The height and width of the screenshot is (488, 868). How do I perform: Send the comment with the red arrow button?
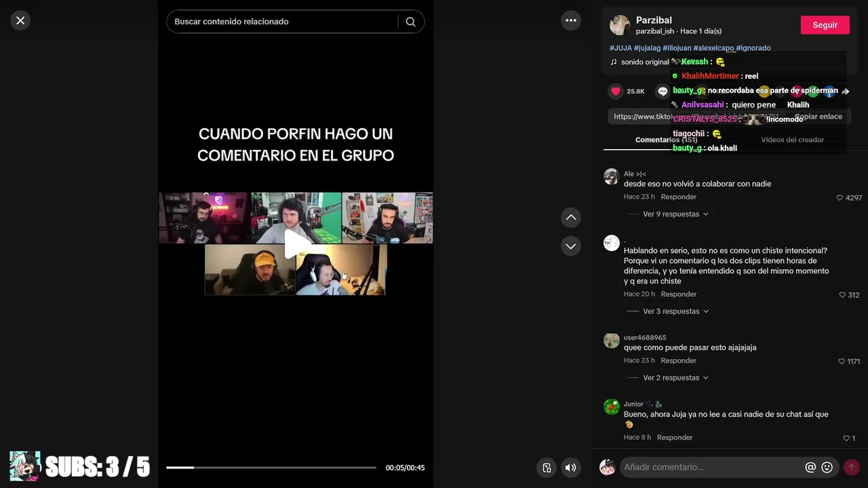click(852, 467)
